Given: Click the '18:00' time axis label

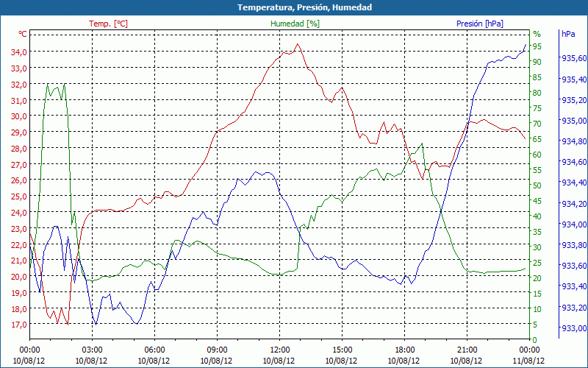Looking at the screenshot, I should click(x=405, y=350).
